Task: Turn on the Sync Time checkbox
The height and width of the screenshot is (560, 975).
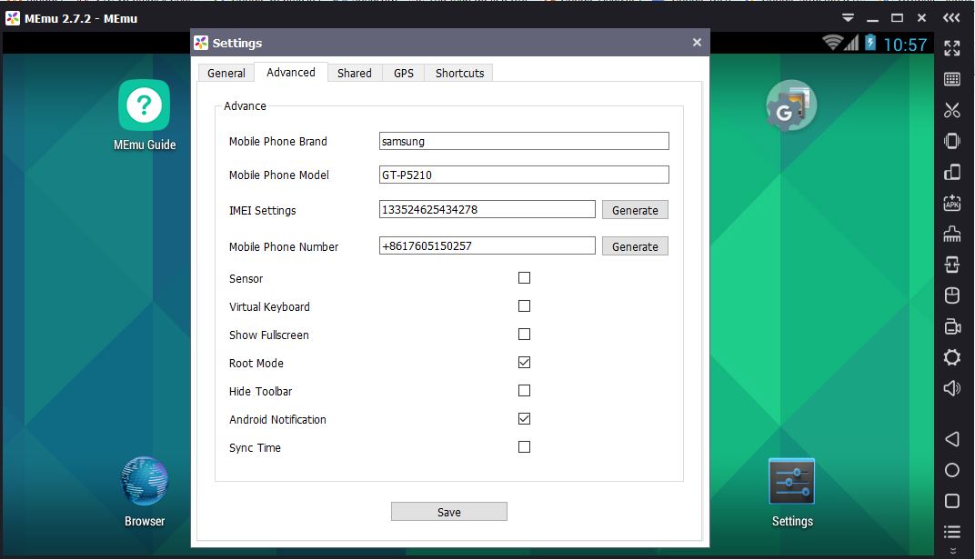Action: pyautogui.click(x=524, y=447)
